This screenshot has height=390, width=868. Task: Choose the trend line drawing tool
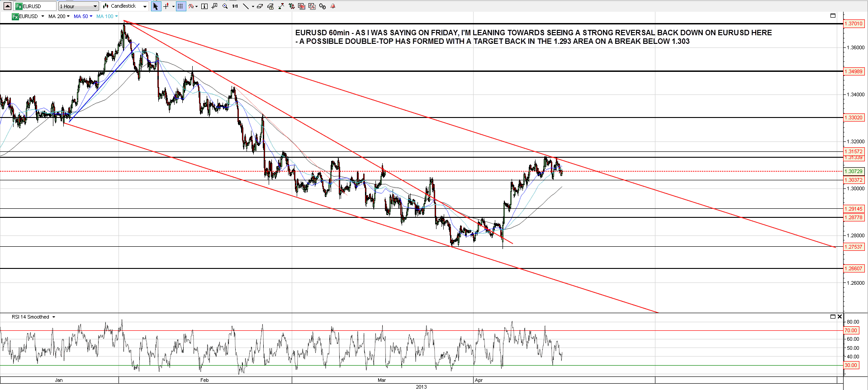[246, 6]
